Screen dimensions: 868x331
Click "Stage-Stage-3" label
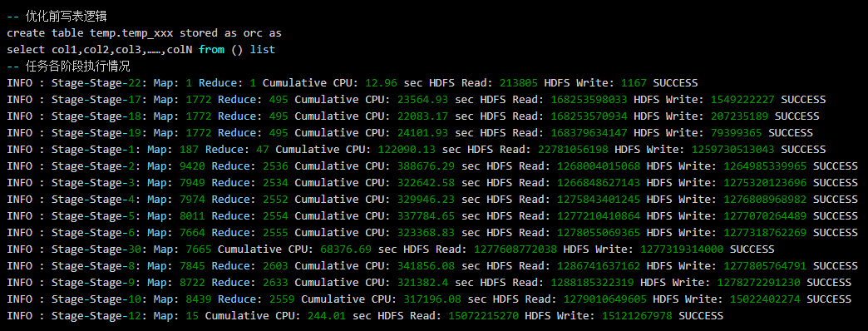tap(94, 183)
